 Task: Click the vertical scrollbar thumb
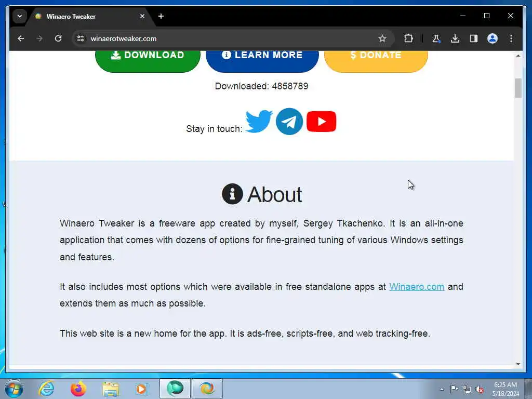click(518, 88)
